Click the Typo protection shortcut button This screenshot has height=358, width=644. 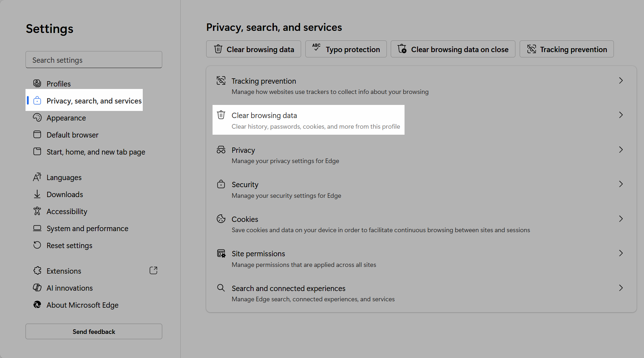pos(346,49)
